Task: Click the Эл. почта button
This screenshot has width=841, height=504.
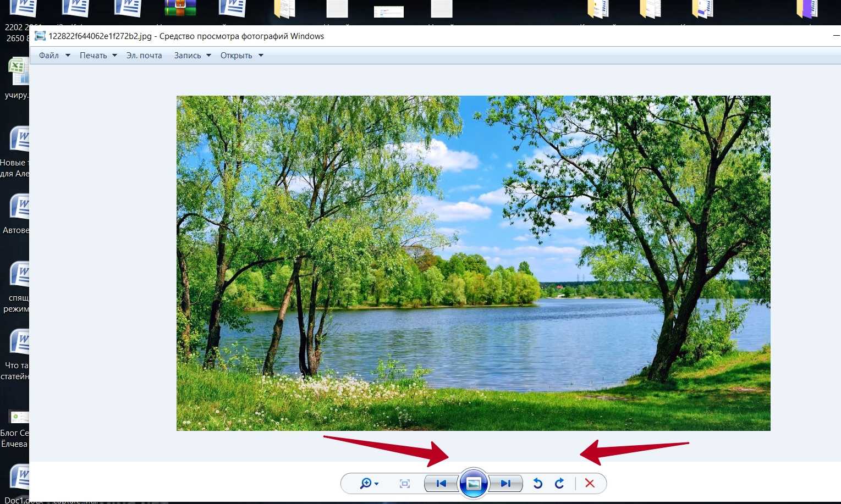Action: (144, 56)
